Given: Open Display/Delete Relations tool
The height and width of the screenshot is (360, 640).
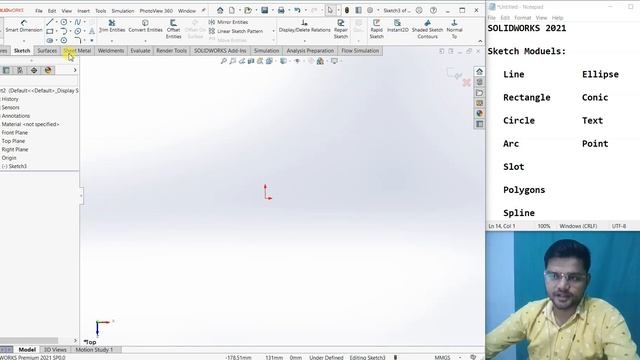Looking at the screenshot, I should 304,26.
